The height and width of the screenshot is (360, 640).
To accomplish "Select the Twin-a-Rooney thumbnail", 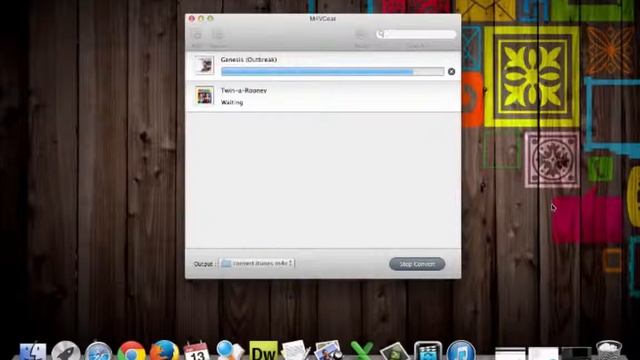I will click(x=204, y=96).
